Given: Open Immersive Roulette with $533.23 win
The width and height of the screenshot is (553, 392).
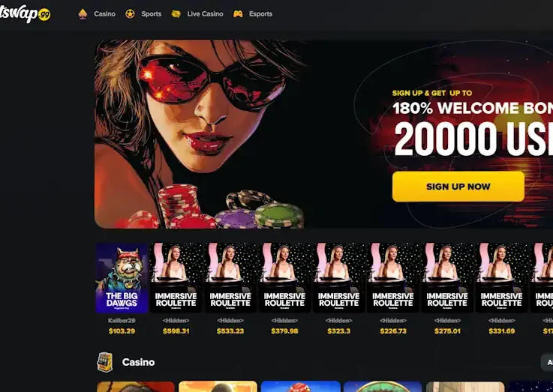Looking at the screenshot, I should pyautogui.click(x=230, y=278).
